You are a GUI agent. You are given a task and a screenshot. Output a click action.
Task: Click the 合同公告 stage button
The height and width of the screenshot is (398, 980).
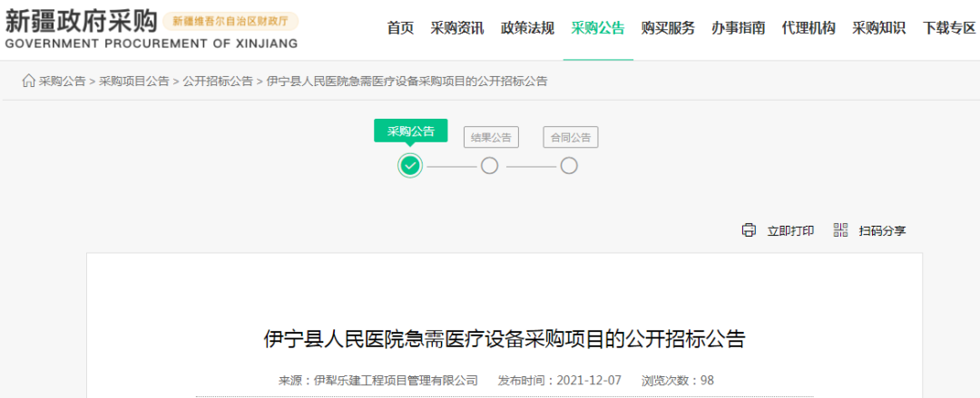click(571, 138)
